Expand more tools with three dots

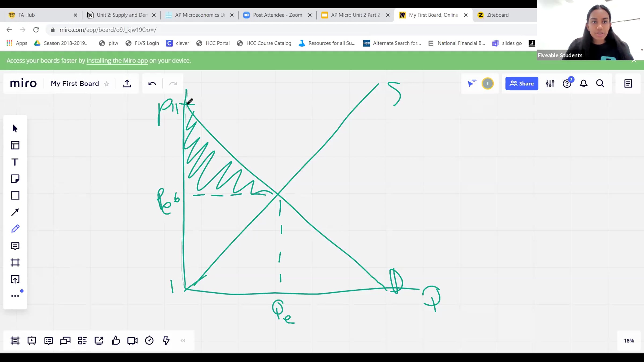(x=15, y=296)
